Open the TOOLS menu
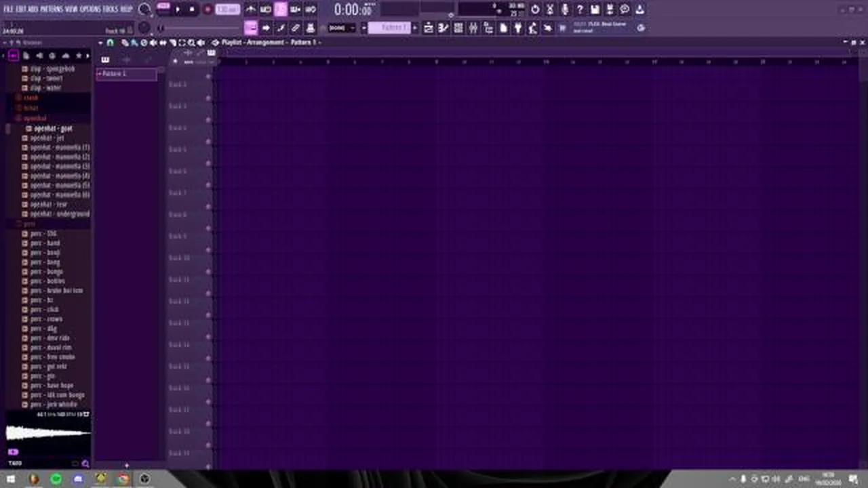The image size is (868, 488). 111,9
